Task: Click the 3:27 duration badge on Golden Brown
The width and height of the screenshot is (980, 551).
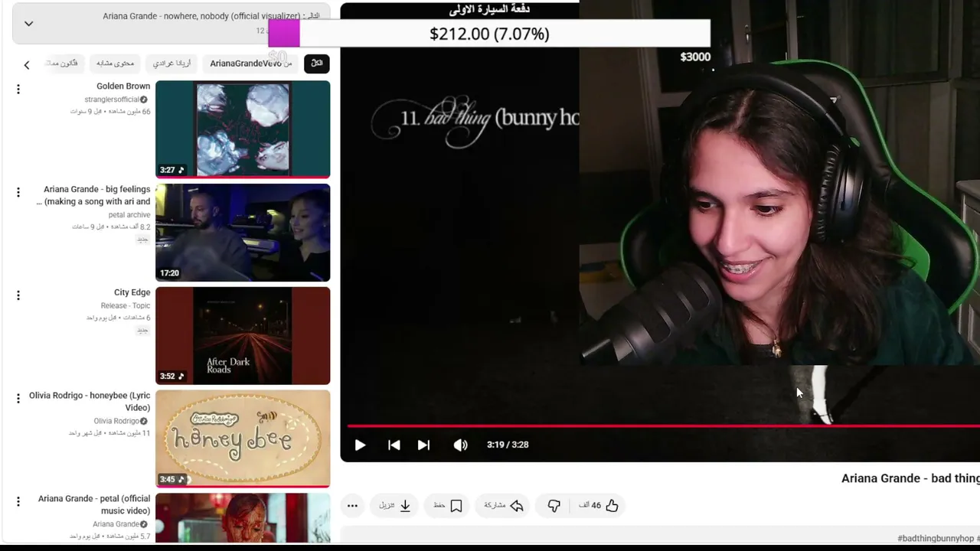Action: [171, 170]
